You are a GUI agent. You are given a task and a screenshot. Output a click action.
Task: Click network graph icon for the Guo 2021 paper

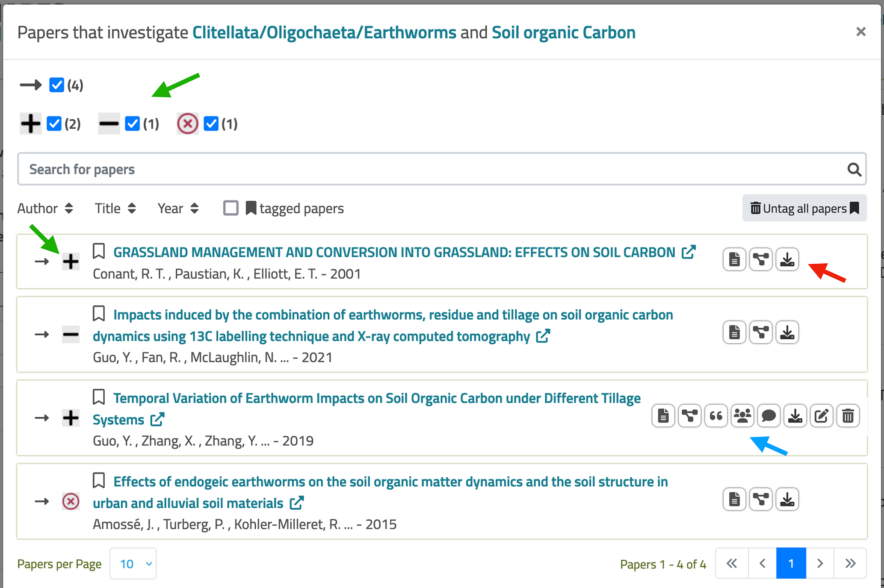pyautogui.click(x=761, y=332)
